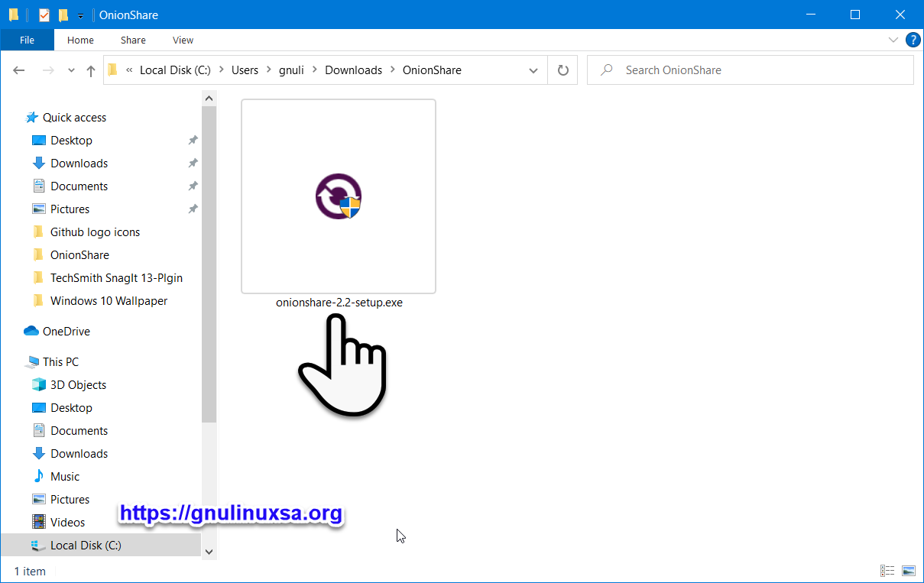Select Quick access in navigation pane
924x583 pixels.
click(x=74, y=118)
